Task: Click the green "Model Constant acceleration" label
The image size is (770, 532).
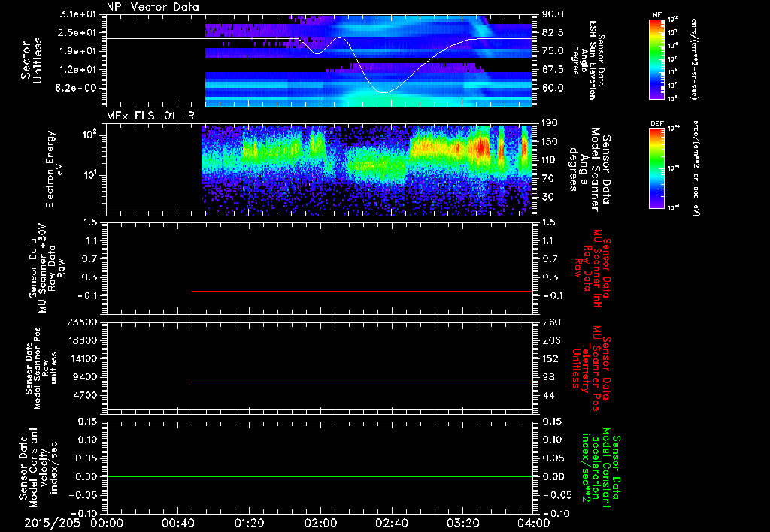Action: (x=600, y=469)
